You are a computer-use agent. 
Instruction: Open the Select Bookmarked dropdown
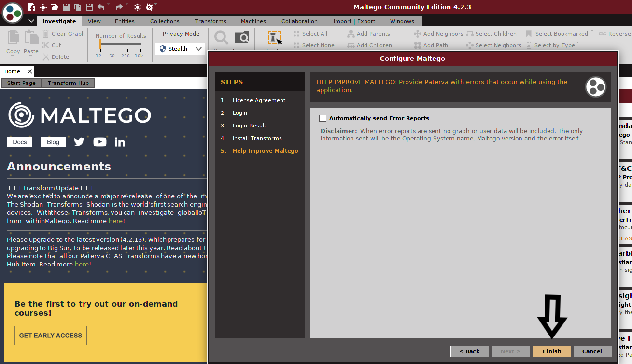pyautogui.click(x=592, y=31)
